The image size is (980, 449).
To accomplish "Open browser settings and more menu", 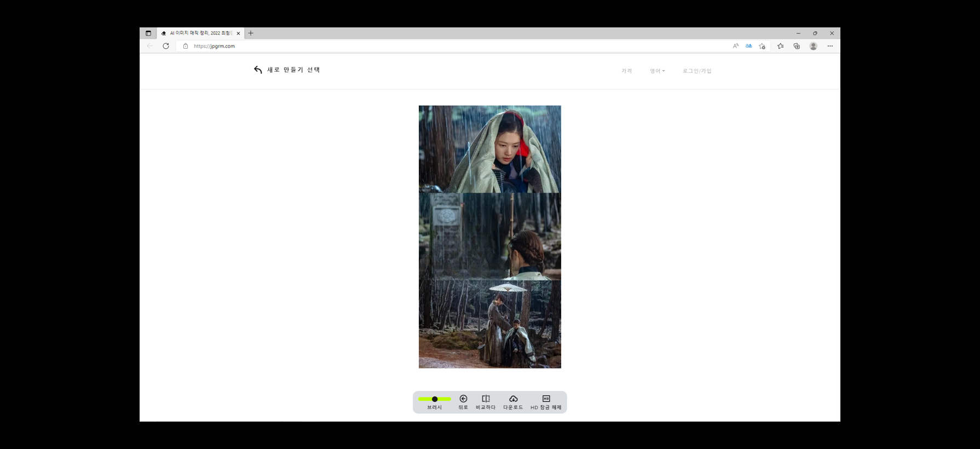I will (830, 46).
